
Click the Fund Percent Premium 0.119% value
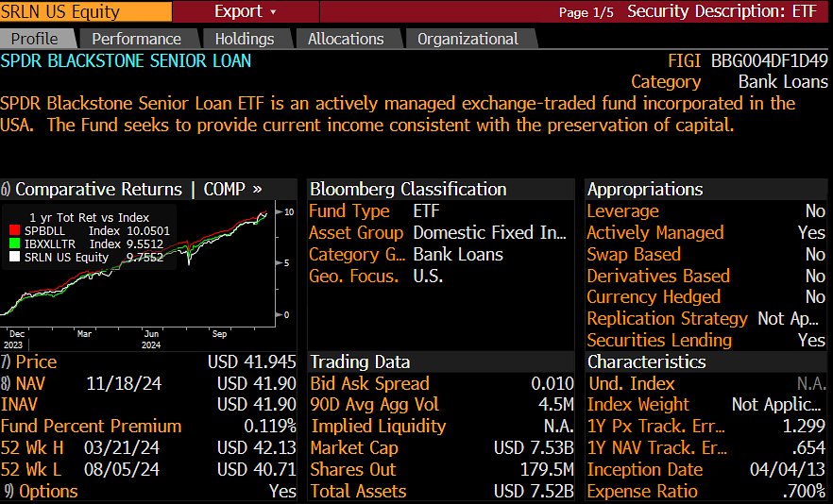click(x=270, y=427)
